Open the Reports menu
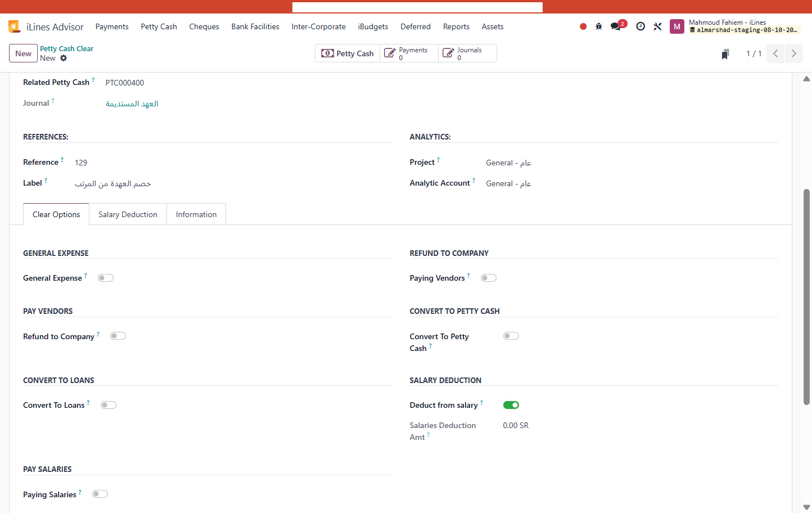This screenshot has width=812, height=513. pos(456,26)
